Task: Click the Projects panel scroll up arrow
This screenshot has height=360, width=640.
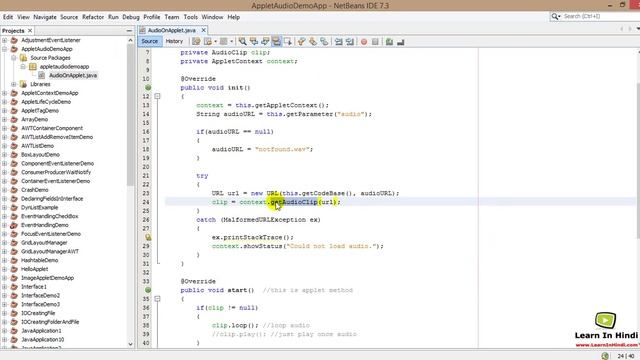Action: 131,40
